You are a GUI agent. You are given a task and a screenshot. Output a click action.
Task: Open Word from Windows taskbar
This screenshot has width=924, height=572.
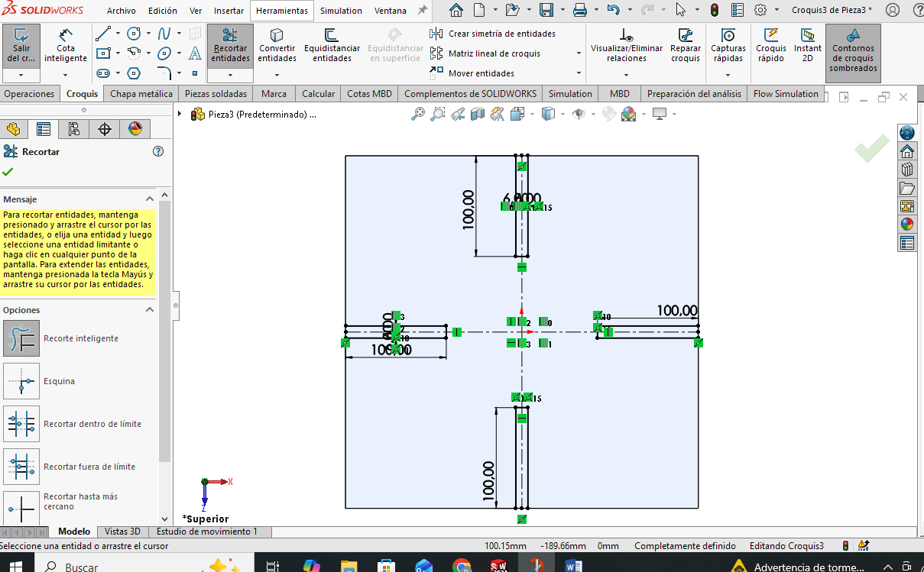click(573, 567)
